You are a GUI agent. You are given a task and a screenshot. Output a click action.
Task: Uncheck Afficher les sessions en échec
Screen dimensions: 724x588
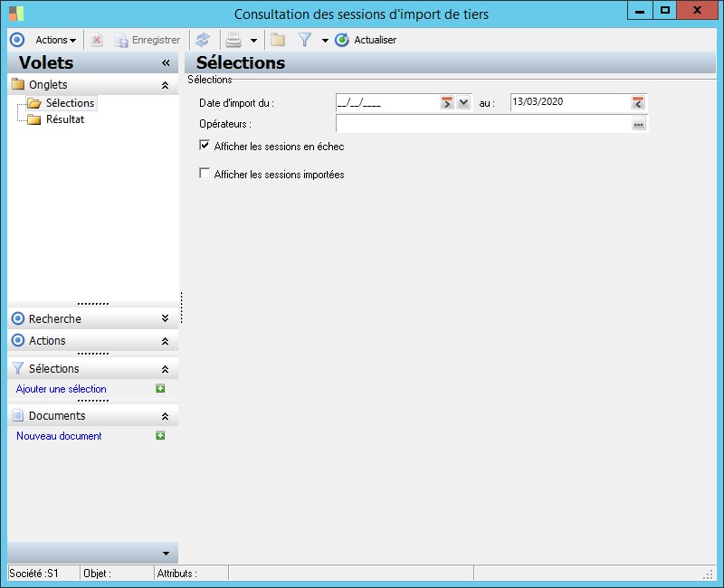(x=205, y=146)
